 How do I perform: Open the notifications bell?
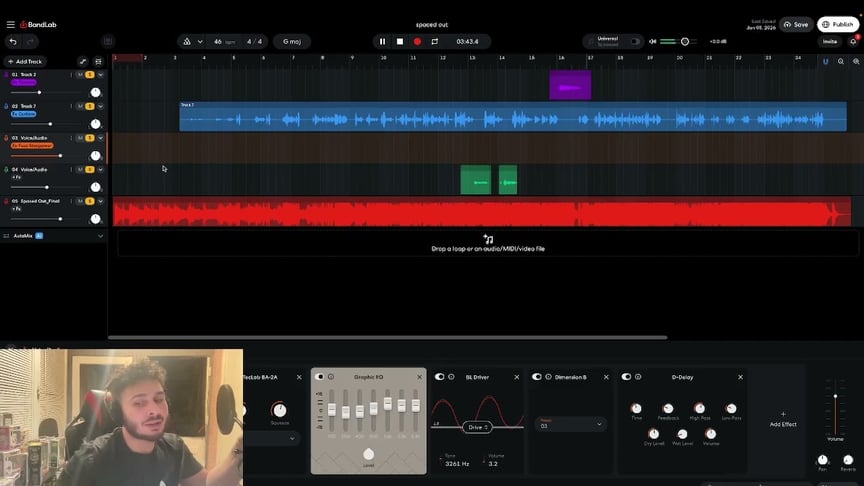pyautogui.click(x=853, y=41)
